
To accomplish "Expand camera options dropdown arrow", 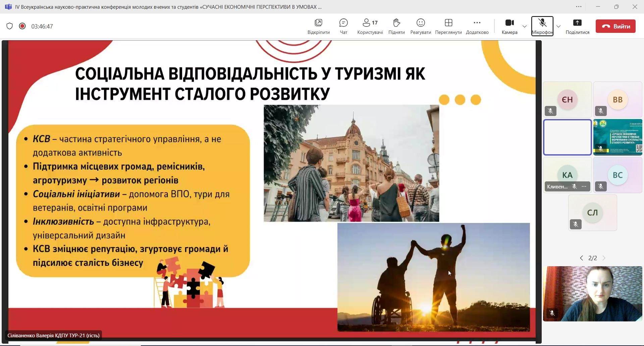I will click(x=524, y=26).
